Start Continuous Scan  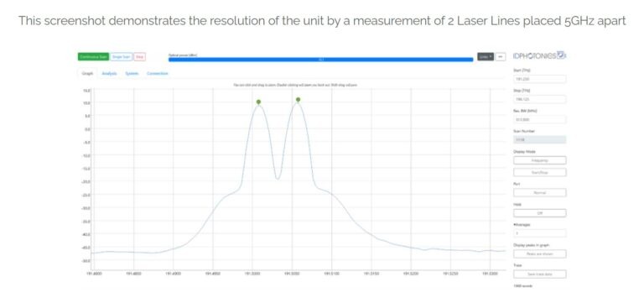pyautogui.click(x=93, y=57)
